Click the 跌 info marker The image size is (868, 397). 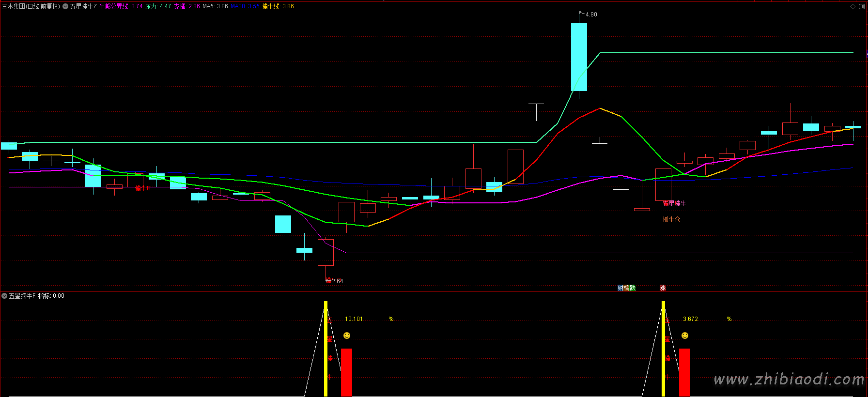click(632, 288)
